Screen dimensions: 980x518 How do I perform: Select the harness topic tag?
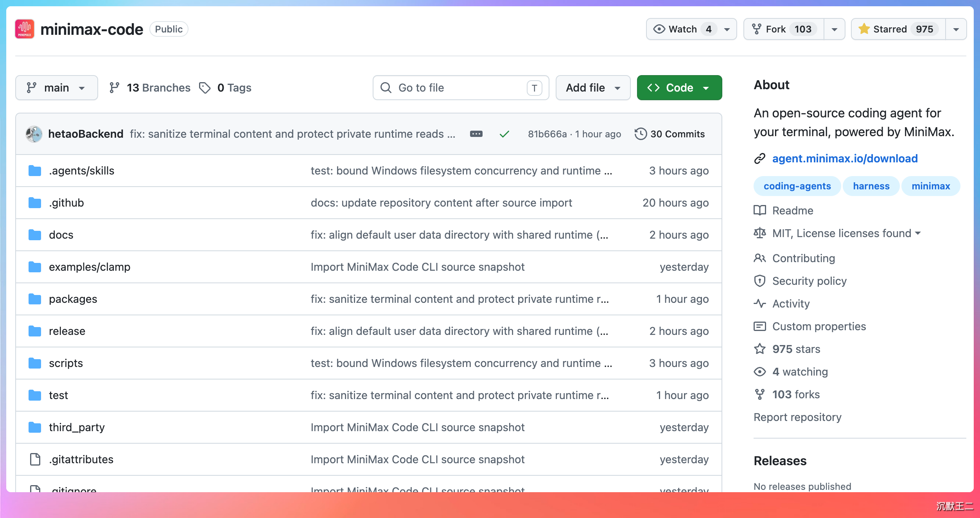click(x=871, y=186)
